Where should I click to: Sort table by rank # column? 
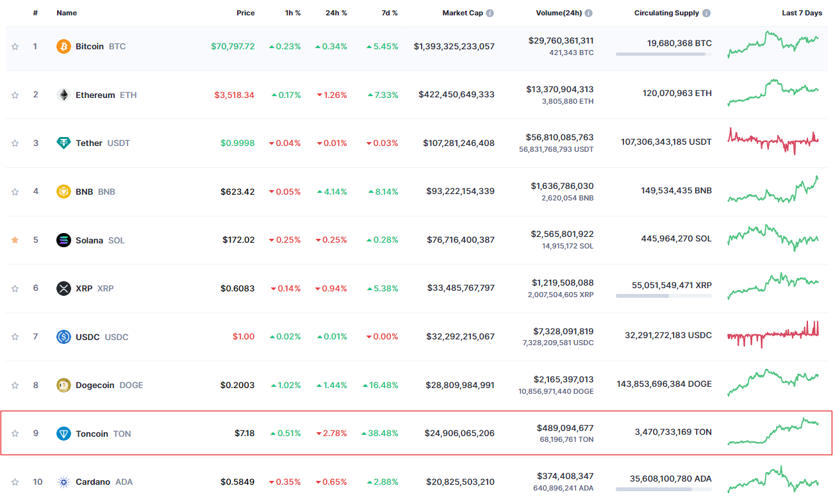tap(35, 13)
